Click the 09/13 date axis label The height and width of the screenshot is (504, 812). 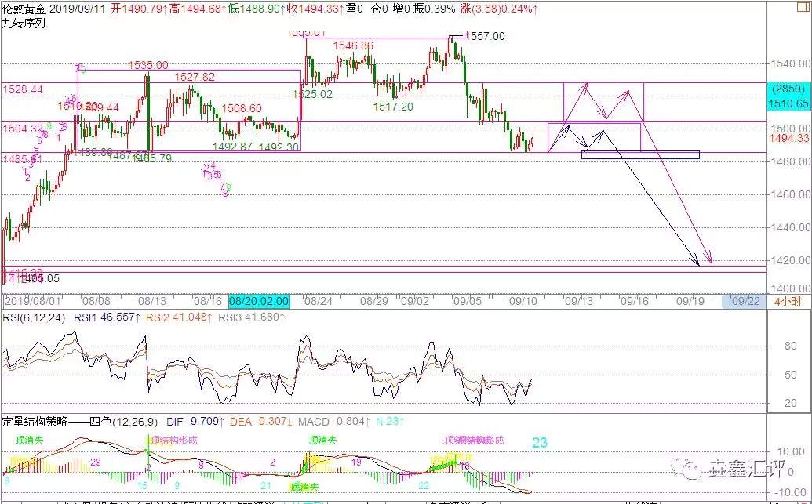[x=579, y=301]
